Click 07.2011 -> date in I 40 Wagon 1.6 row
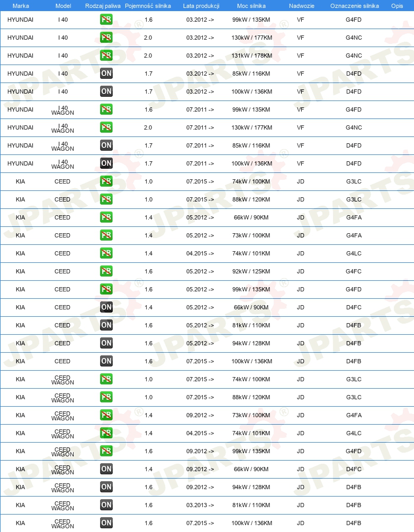The height and width of the screenshot is (532, 414). pos(200,109)
